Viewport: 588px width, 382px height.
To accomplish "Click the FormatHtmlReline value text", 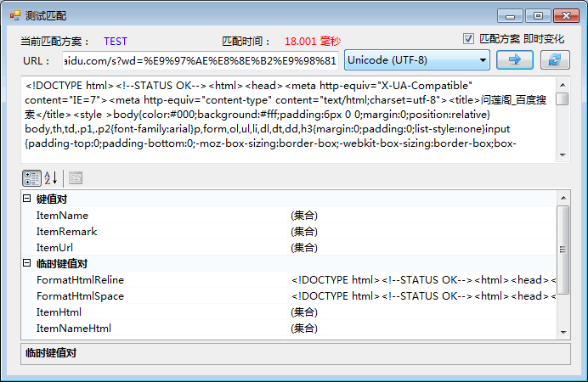I will pos(423,280).
